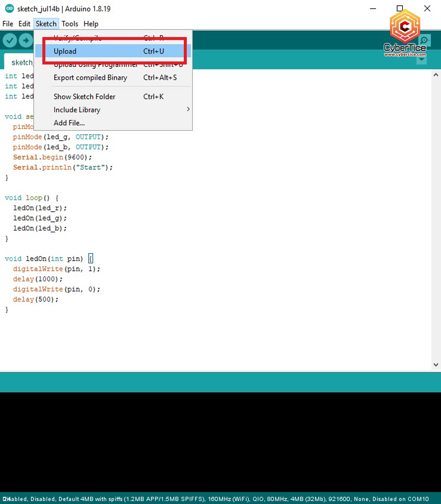Screen dimensions: 441x504
Task: Open the Tools menu
Action: 70,24
